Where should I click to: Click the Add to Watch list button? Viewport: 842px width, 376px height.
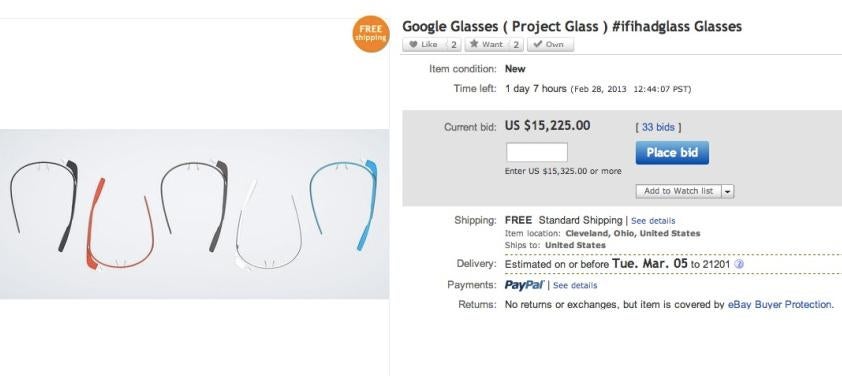[678, 191]
